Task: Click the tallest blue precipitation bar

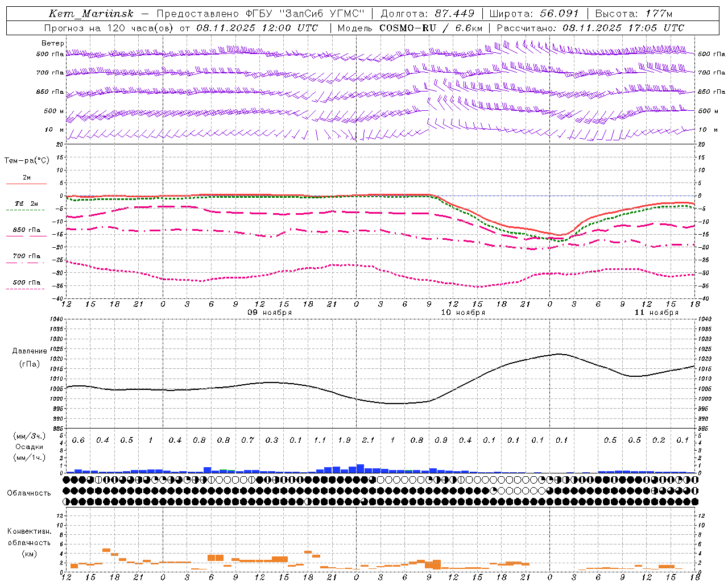Action: coord(360,469)
